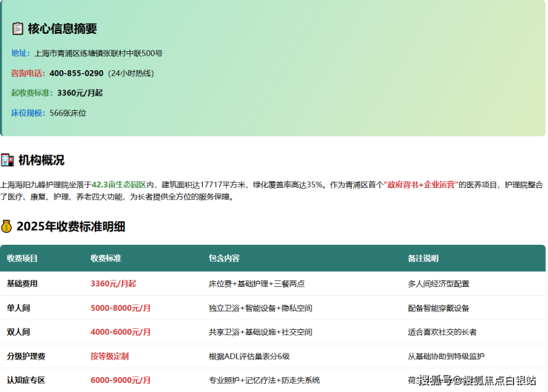Click the 地址 label in summary card
Image resolution: width=548 pixels, height=392 pixels.
[20, 53]
